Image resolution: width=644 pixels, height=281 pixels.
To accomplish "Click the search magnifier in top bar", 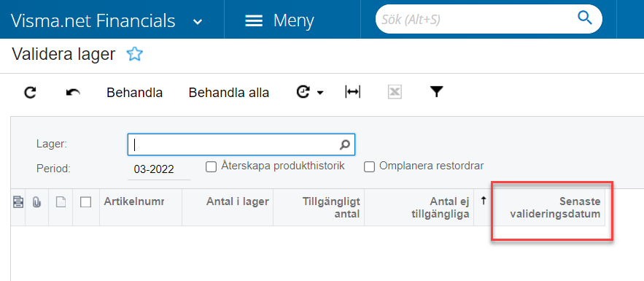I will click(584, 18).
